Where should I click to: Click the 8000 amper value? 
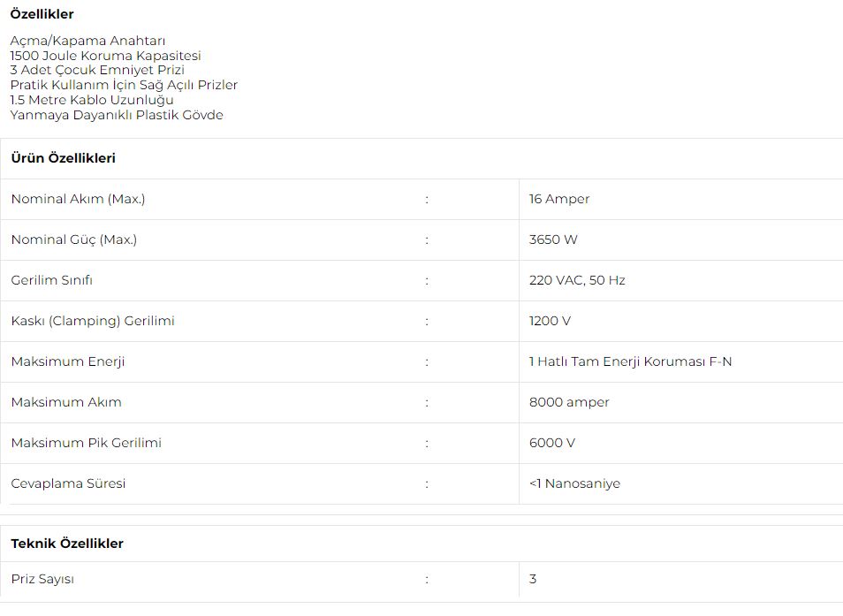pos(569,402)
